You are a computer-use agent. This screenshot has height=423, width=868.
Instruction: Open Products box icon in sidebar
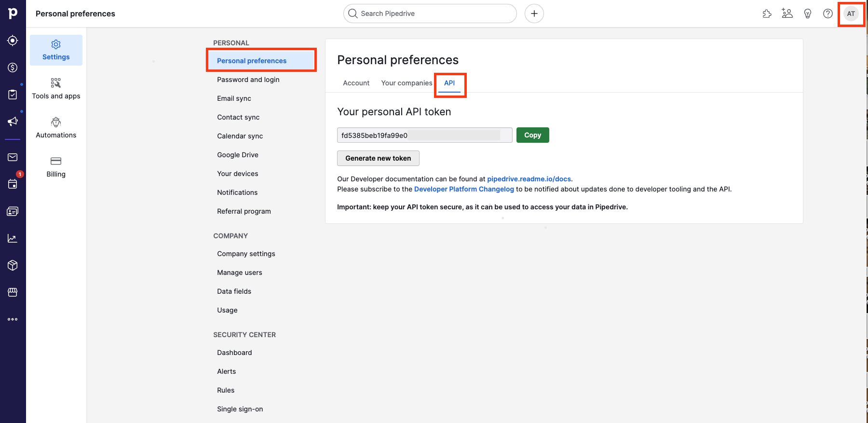pos(13,265)
